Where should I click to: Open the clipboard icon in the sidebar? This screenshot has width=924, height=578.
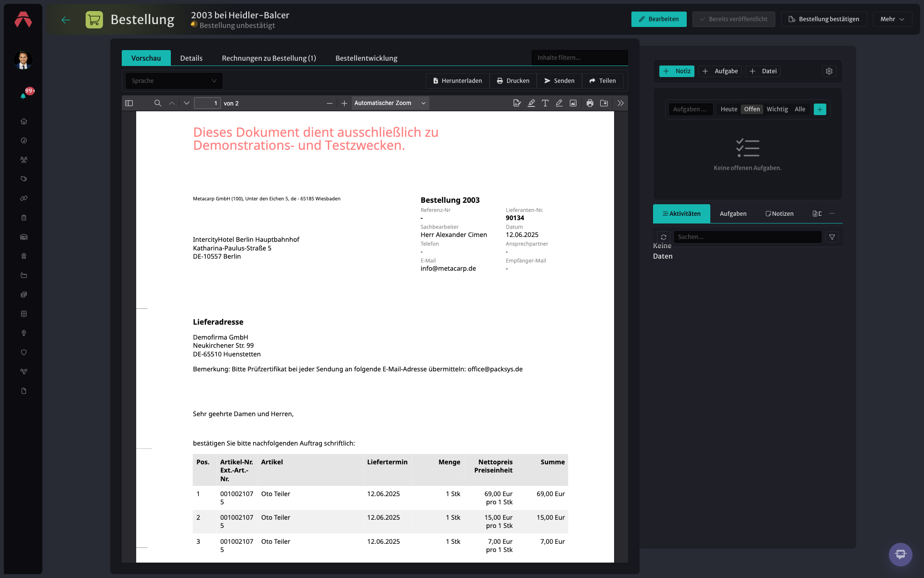pyautogui.click(x=24, y=218)
